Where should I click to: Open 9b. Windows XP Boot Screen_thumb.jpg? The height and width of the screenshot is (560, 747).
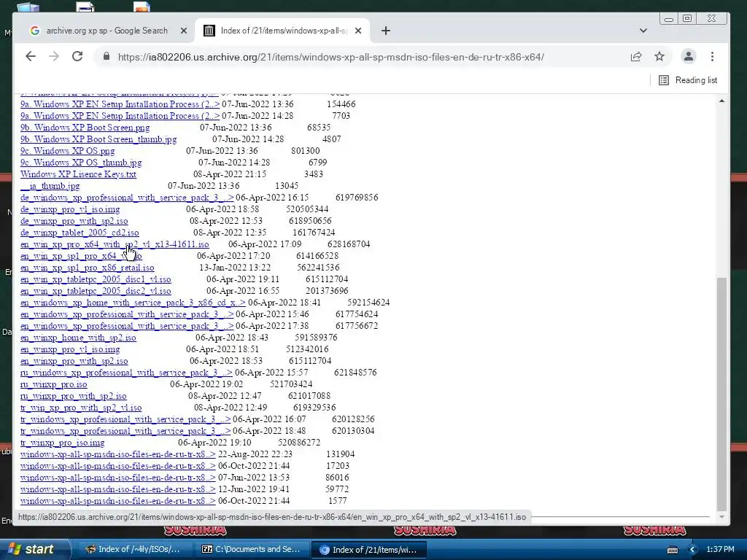tap(98, 139)
